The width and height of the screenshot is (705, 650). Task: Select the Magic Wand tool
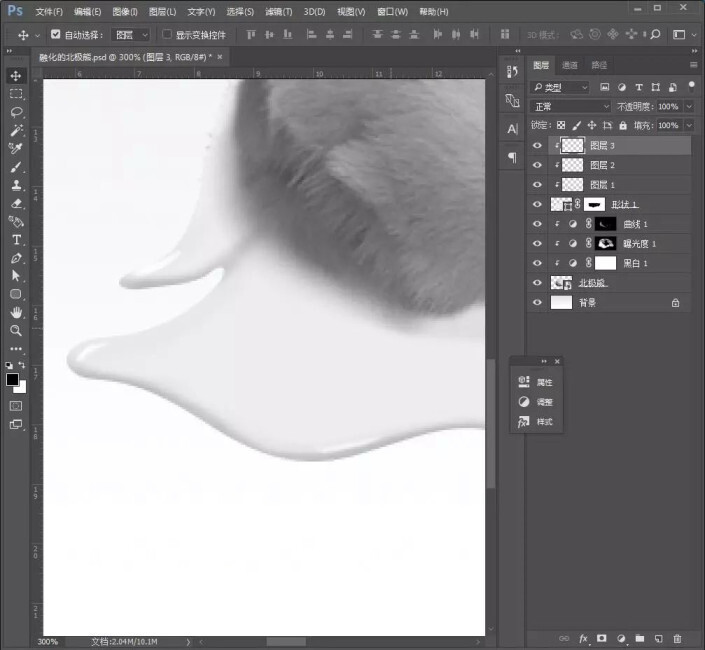(17, 131)
